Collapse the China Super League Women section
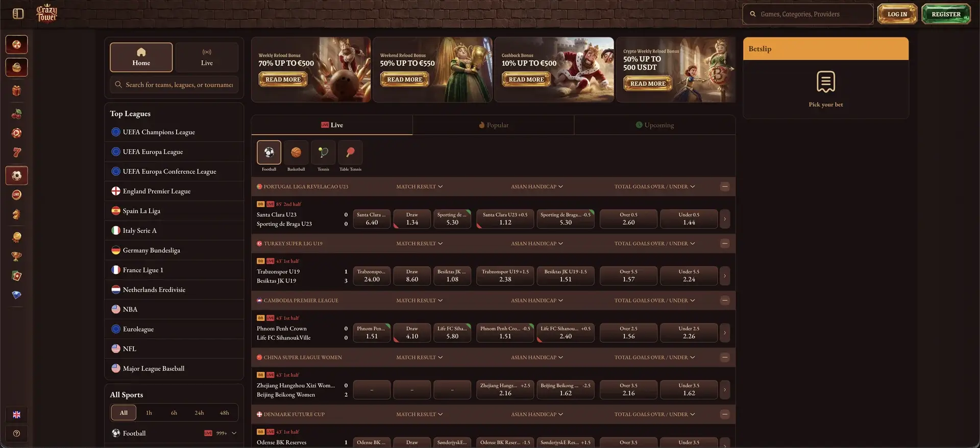980x448 pixels. pyautogui.click(x=725, y=358)
